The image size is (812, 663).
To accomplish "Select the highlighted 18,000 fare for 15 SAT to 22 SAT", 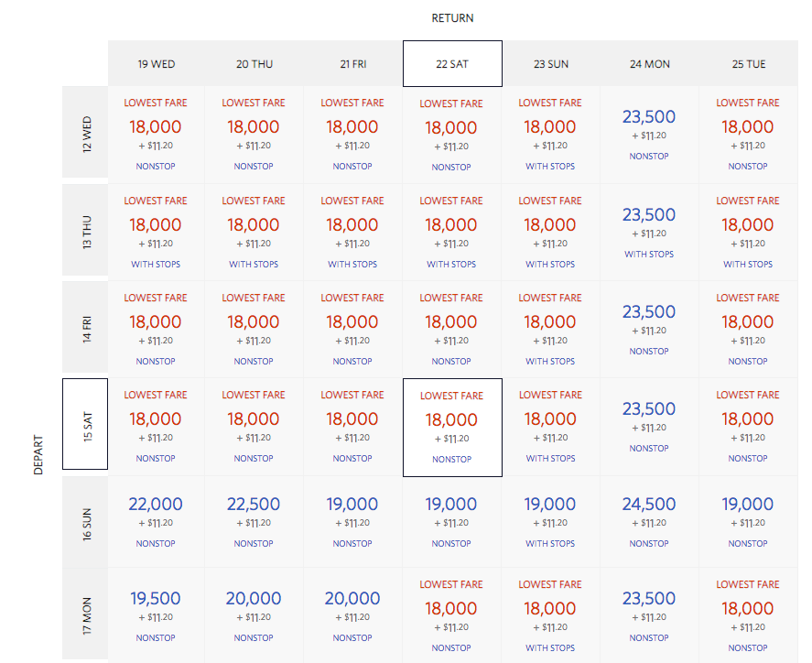I will tap(452, 428).
